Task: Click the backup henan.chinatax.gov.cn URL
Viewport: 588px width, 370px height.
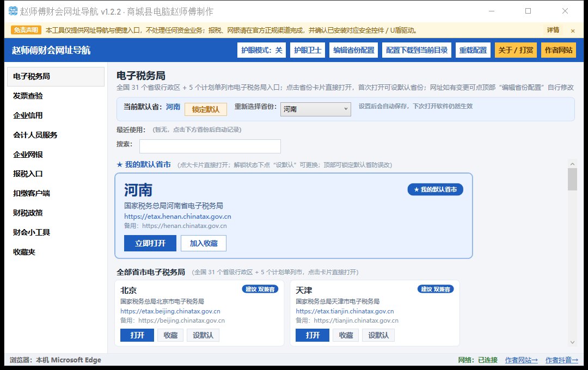Action: pos(185,226)
